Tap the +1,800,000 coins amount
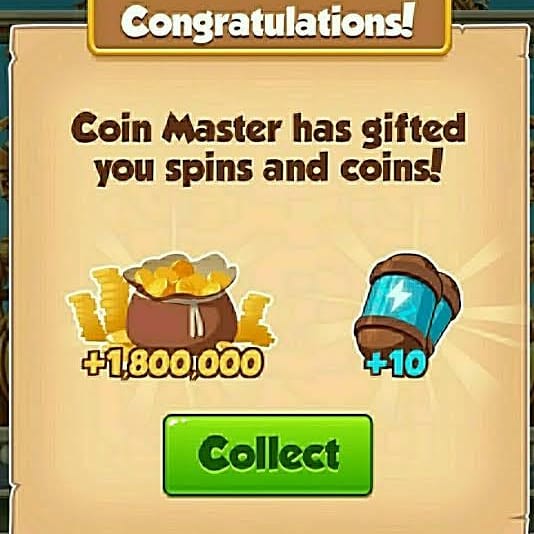The width and height of the screenshot is (534, 534). (173, 364)
